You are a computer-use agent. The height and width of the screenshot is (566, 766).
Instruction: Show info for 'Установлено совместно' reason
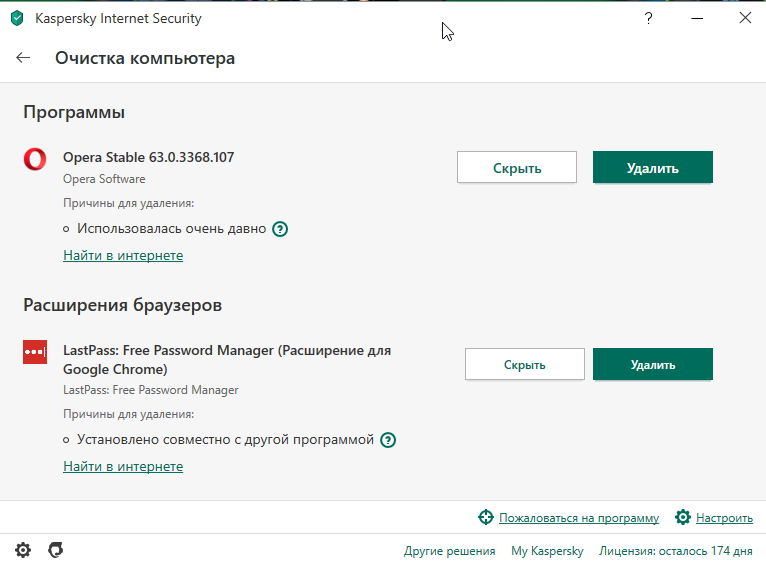[x=388, y=440]
